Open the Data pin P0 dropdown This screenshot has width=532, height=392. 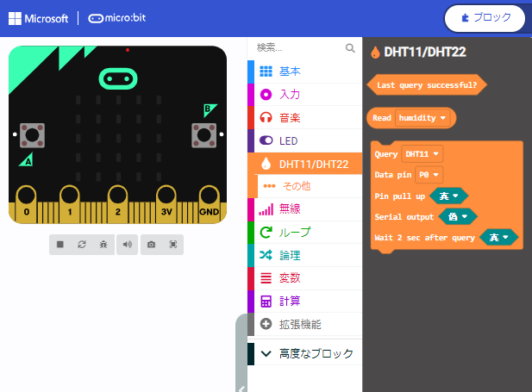tap(429, 175)
